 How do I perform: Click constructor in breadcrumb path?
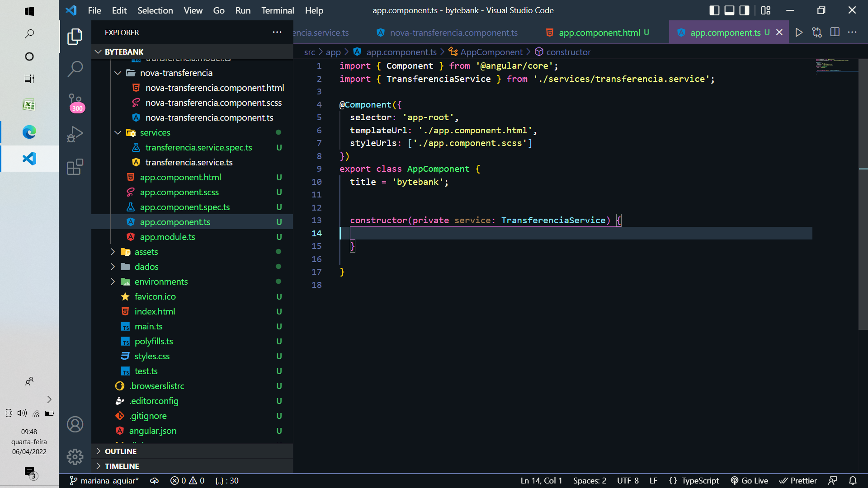click(568, 52)
